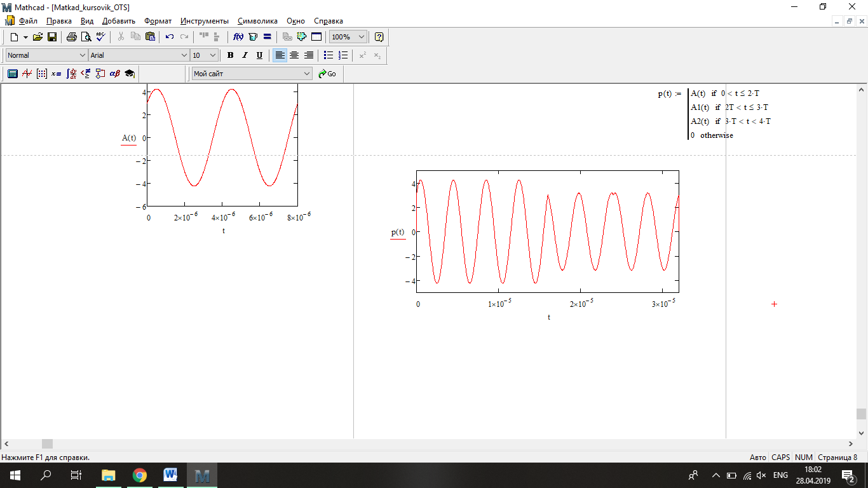Screen dimensions: 868x488
Task: Click the Save worksheet icon
Action: pyautogui.click(x=52, y=37)
